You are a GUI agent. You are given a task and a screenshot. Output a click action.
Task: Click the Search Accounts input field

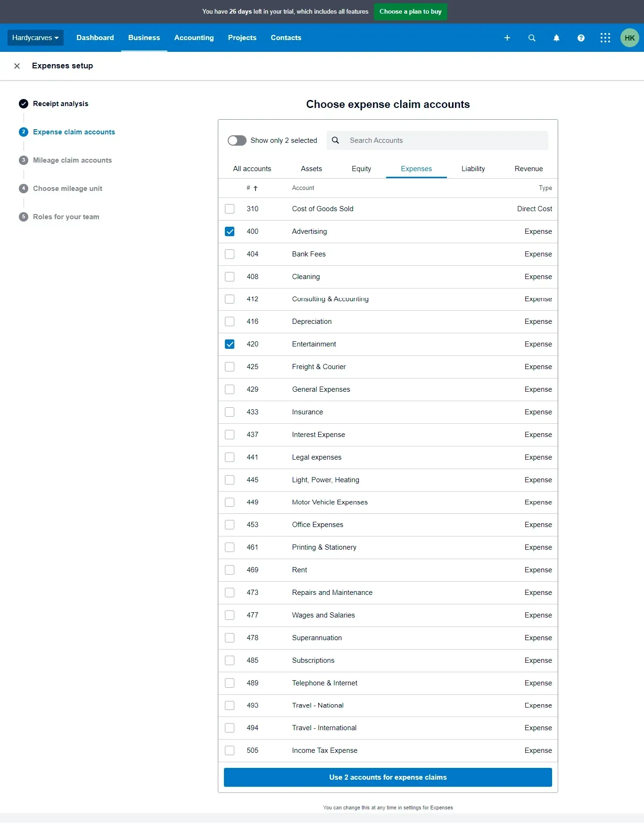tap(438, 140)
